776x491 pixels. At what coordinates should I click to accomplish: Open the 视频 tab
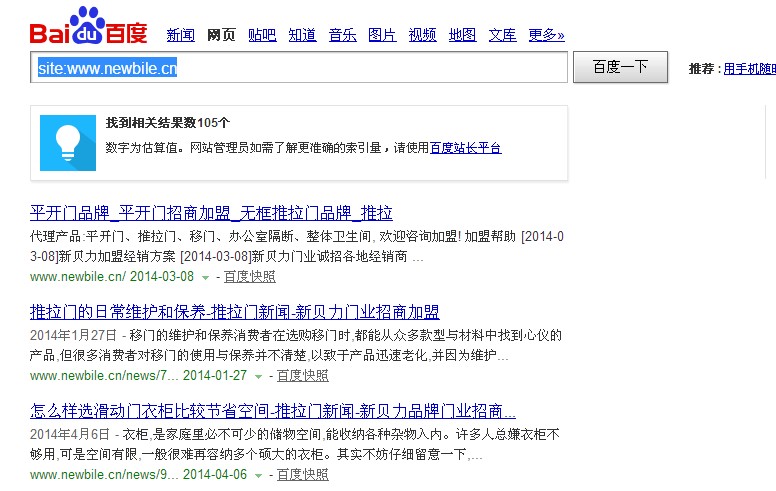tap(423, 35)
